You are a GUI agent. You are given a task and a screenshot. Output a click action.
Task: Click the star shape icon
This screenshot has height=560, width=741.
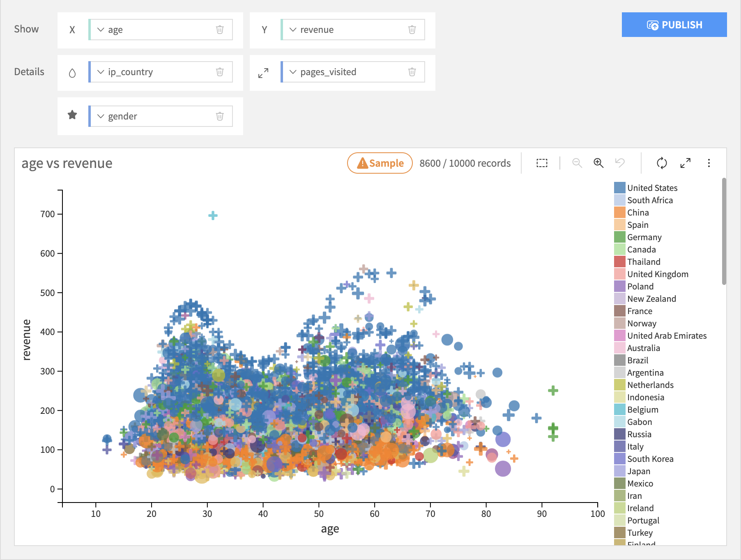point(72,115)
